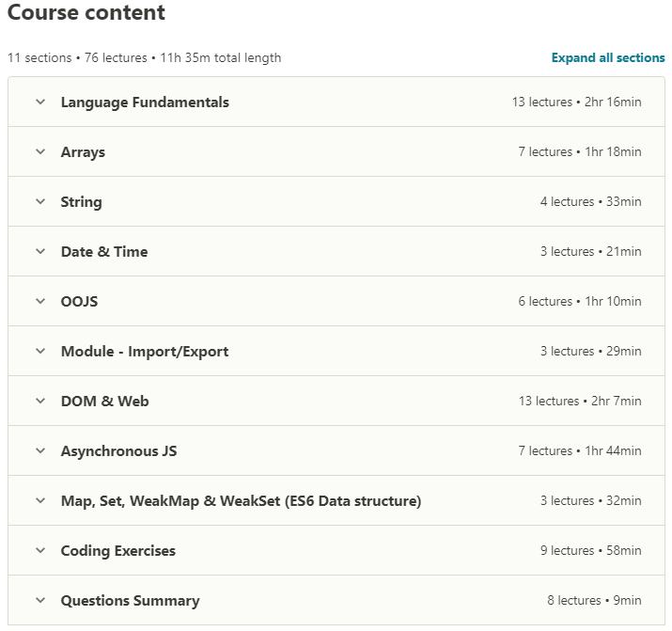Click the Module - Import/Export chevron icon
This screenshot has height=631, width=672.
click(x=40, y=351)
